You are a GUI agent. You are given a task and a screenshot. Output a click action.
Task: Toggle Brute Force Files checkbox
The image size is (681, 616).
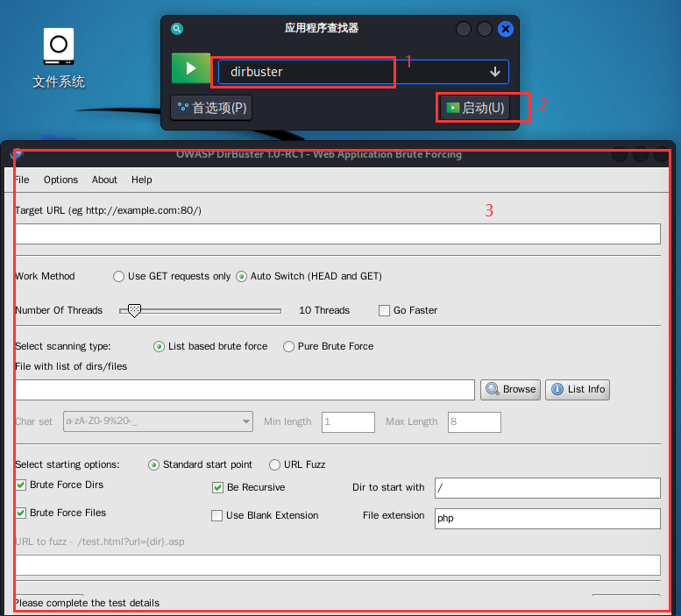[x=20, y=513]
